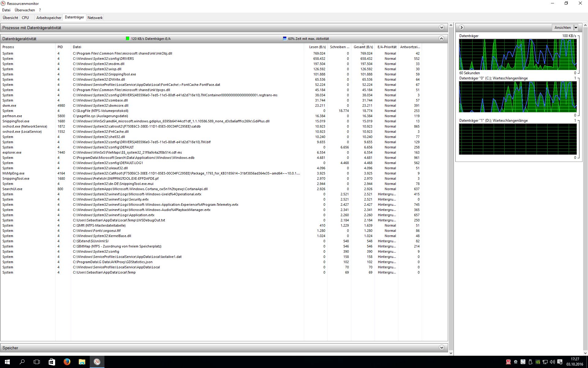Open Firefox from the taskbar
This screenshot has width=588, height=368.
(67, 362)
